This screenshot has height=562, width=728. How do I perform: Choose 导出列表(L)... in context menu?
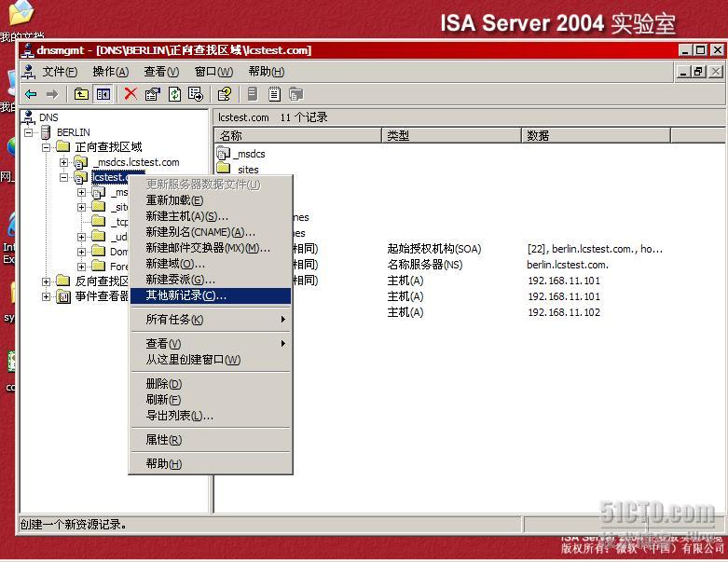211,416
